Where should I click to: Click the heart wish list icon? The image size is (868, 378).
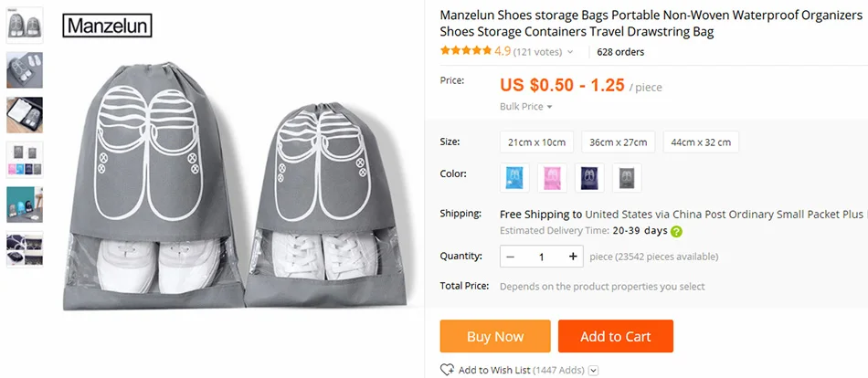pos(448,370)
